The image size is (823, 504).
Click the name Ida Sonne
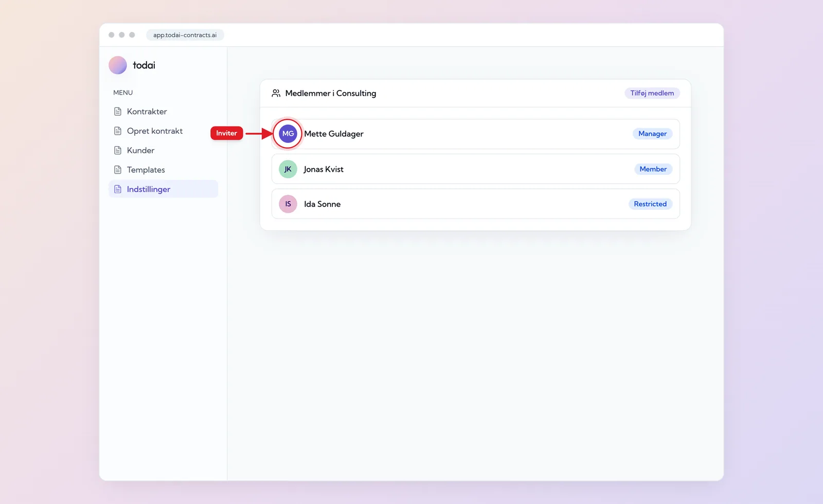[x=323, y=204]
